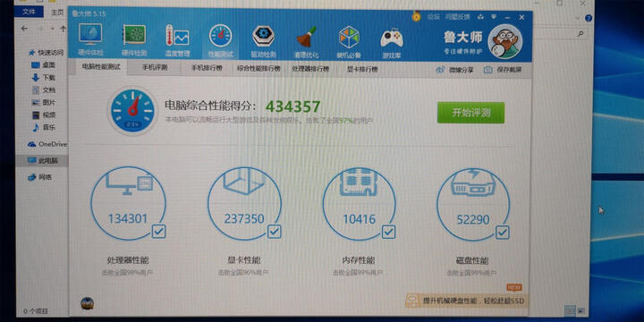Click overall score 434357
Screen dimensions: 644x322
pos(292,106)
